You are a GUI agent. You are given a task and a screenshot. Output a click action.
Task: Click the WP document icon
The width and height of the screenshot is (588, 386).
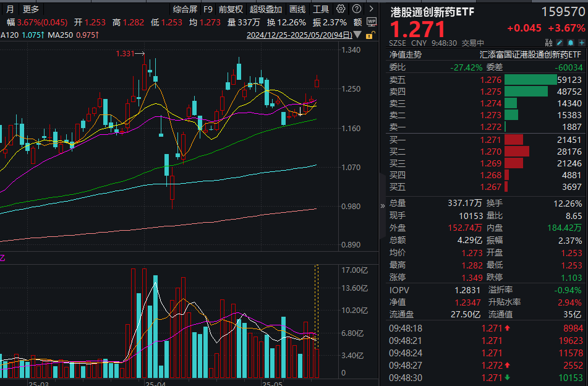372,21
